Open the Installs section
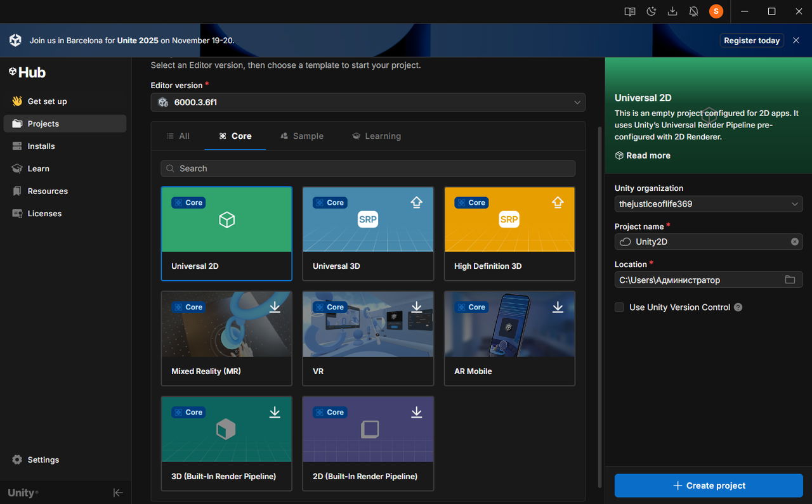The width and height of the screenshot is (812, 504). click(65, 146)
